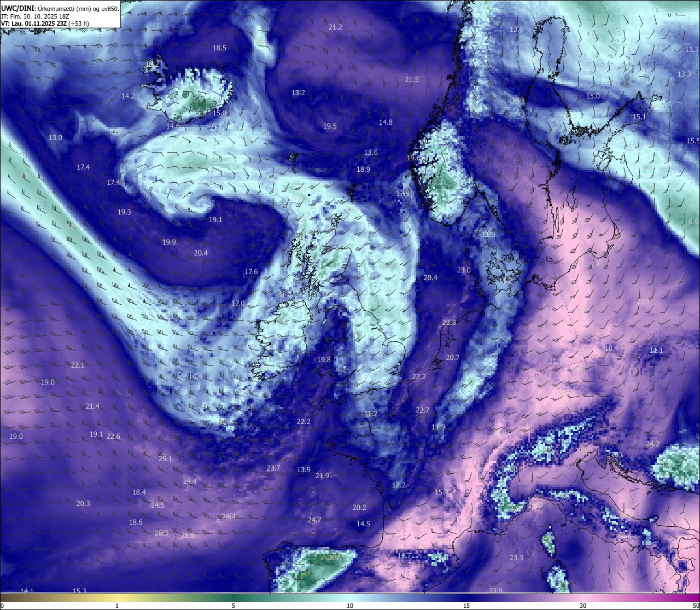Image resolution: width=700 pixels, height=610 pixels.
Task: Click the 17.0 value label
Action: [238, 304]
